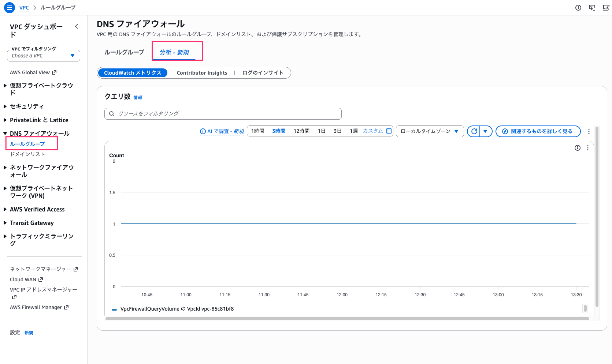612x364 pixels.
Task: Switch to the ルールグループ tab
Action: 124,52
